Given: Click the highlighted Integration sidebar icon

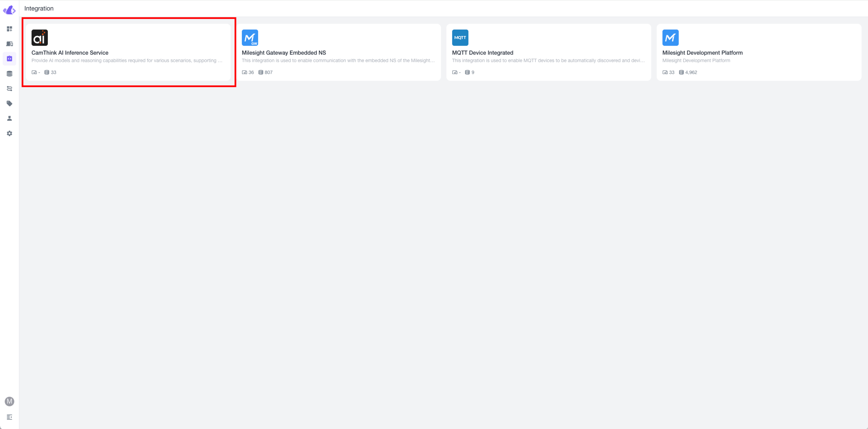Looking at the screenshot, I should [9, 58].
